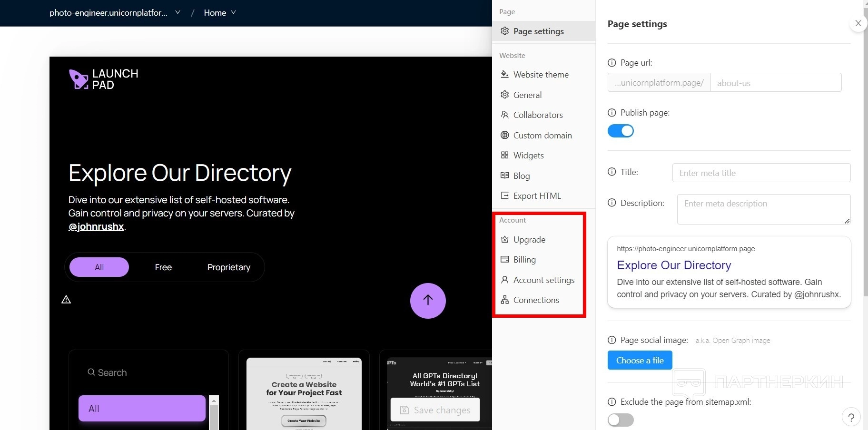Open the Billing menu item
Viewport: 868px width, 430px height.
click(524, 259)
